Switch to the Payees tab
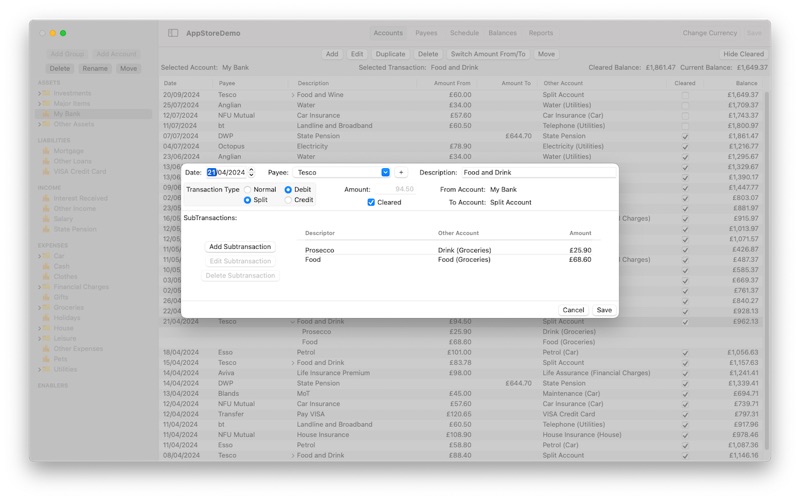This screenshot has width=800, height=500. [x=426, y=33]
